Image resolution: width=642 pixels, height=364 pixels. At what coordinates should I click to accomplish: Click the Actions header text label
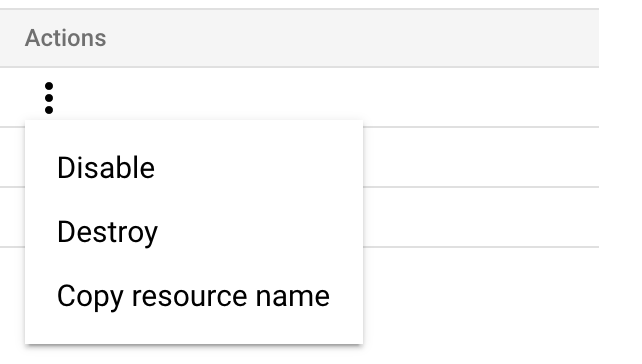click(66, 38)
